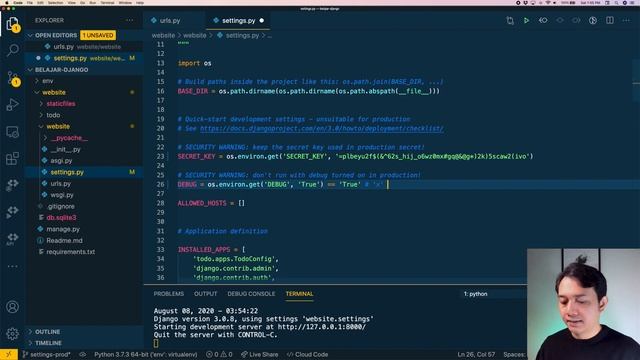Screen dimensions: 640x360
Task: Expand the __pycache__ folder
Action: coord(84,138)
